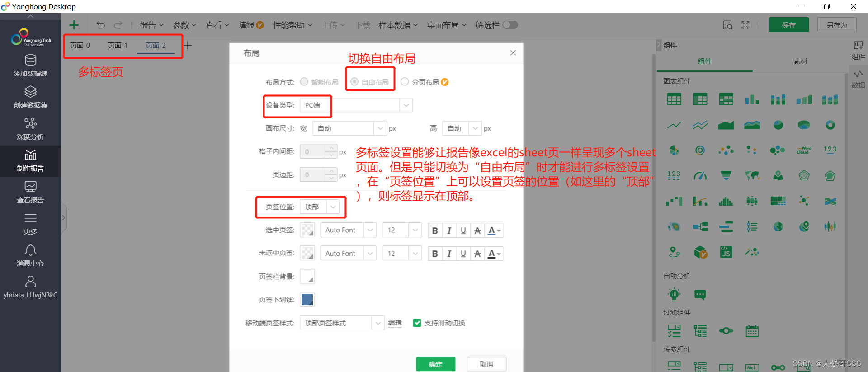Add a new page with plus tab
This screenshot has height=372, width=868.
tap(188, 45)
